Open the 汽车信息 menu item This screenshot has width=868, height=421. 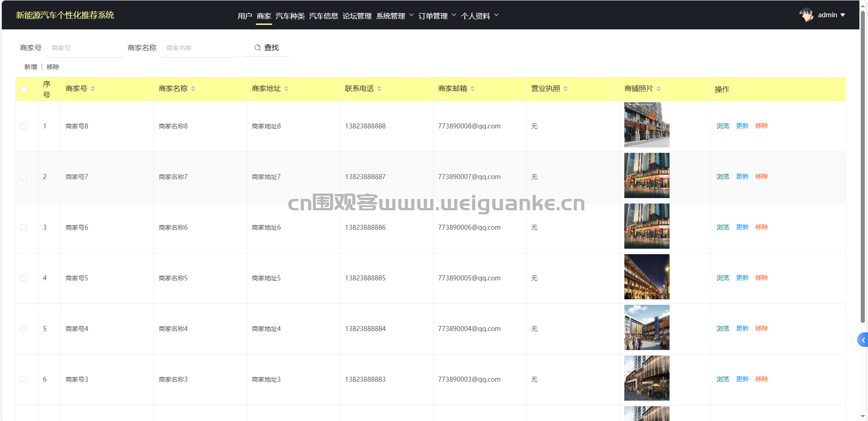(323, 16)
